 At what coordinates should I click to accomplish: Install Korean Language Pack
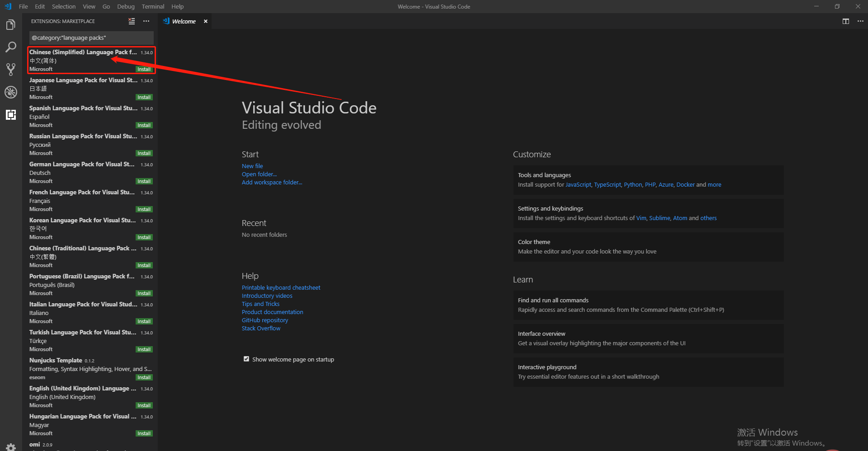point(144,237)
